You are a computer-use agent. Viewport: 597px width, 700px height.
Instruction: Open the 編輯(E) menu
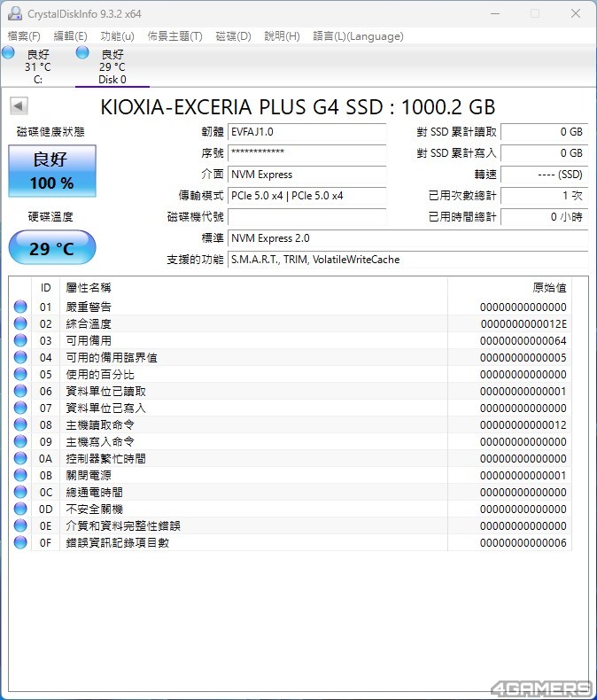tap(70, 36)
